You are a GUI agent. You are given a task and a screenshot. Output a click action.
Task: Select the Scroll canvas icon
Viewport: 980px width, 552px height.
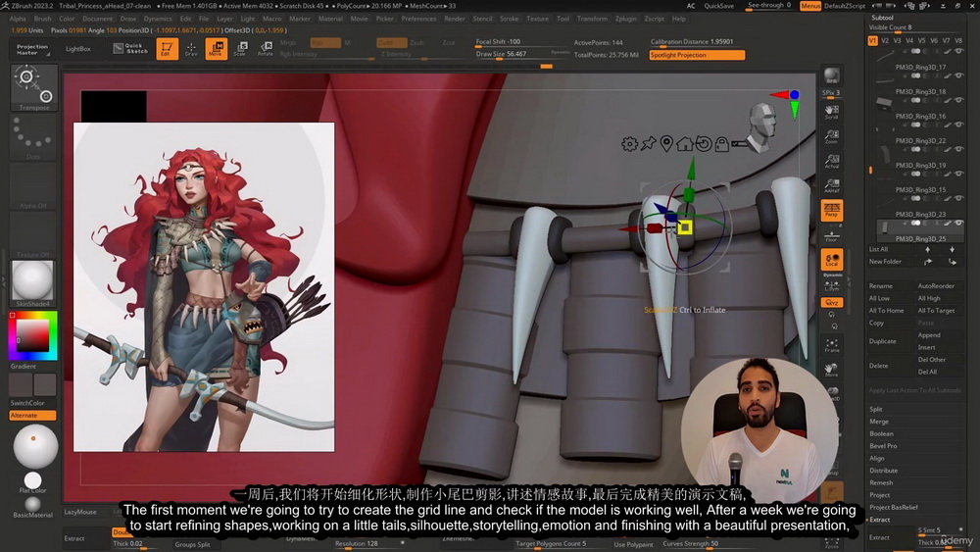click(832, 112)
